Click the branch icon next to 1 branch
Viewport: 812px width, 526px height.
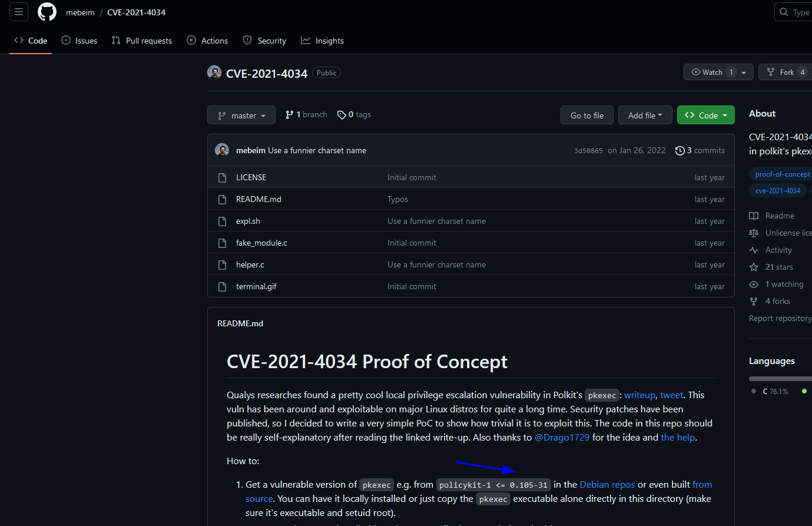pyautogui.click(x=290, y=115)
